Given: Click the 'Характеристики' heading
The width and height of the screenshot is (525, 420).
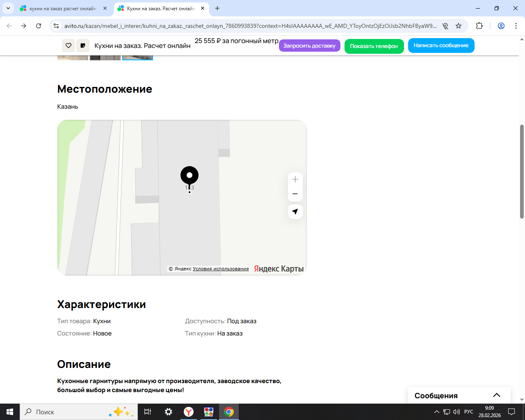Looking at the screenshot, I should tap(102, 304).
